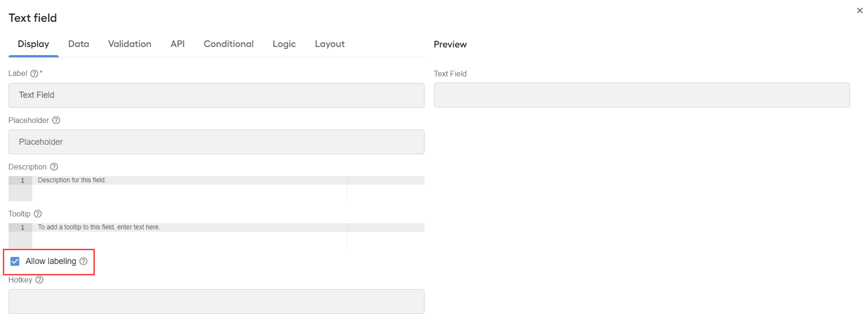Uncheck the Allow labeling checkbox
Image resolution: width=868 pixels, height=320 pixels.
pos(15,262)
